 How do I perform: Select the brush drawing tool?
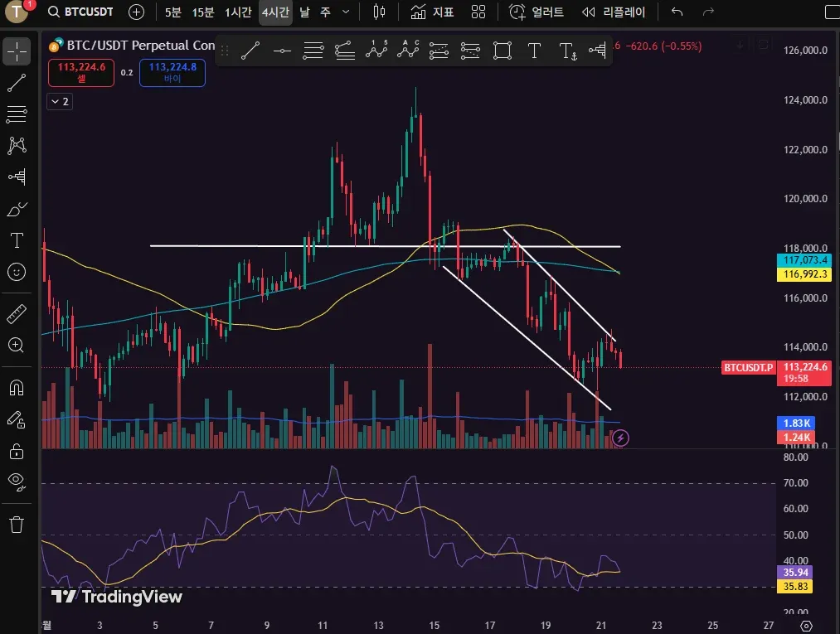(17, 209)
